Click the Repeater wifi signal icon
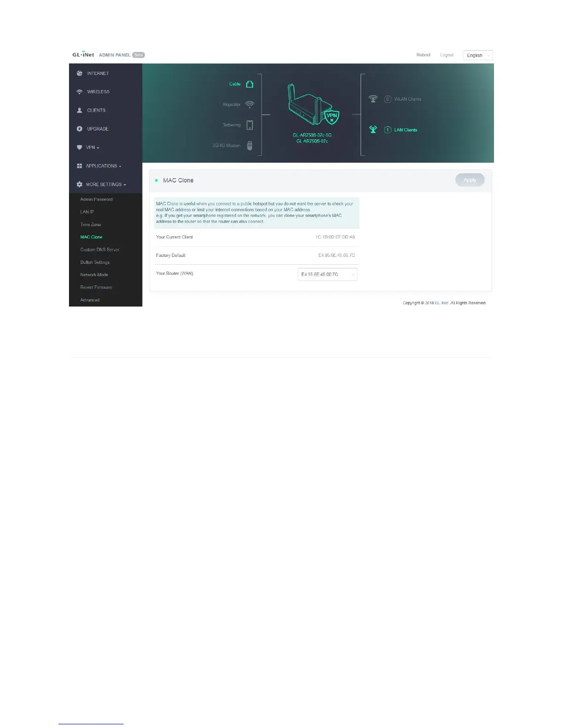 [250, 104]
